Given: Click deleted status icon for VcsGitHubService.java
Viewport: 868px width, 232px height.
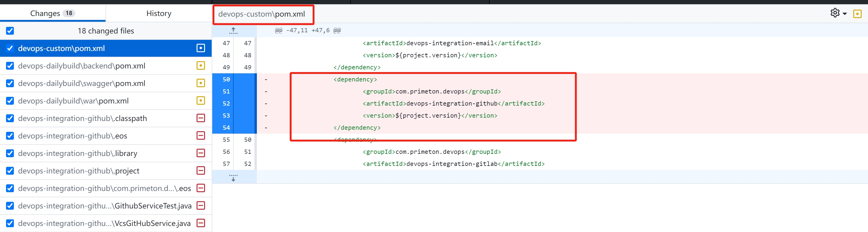Looking at the screenshot, I should coord(200,223).
